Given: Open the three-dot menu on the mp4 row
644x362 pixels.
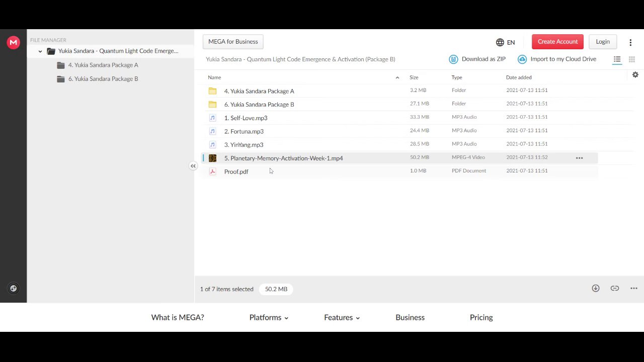Looking at the screenshot, I should [579, 158].
